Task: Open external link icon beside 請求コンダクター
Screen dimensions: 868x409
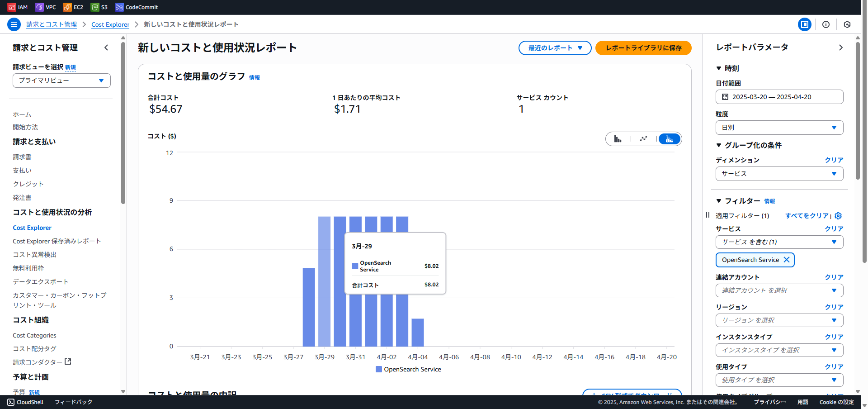Action: tap(68, 361)
